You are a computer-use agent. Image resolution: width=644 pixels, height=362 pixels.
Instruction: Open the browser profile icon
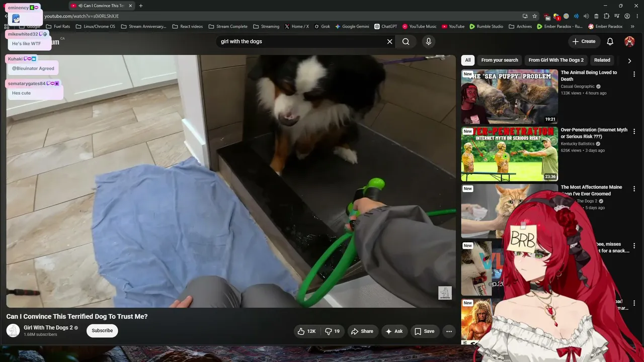(x=627, y=16)
